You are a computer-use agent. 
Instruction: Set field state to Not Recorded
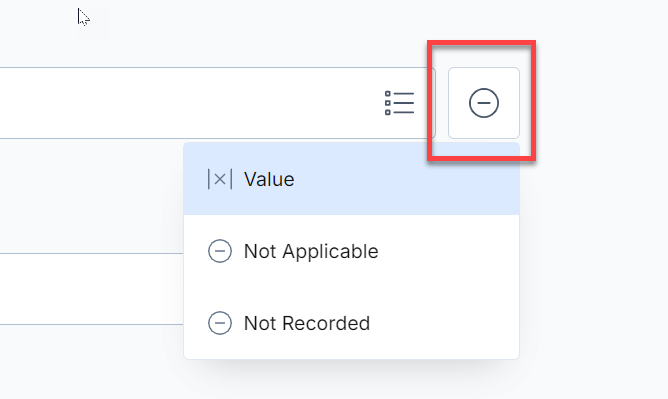(351, 323)
